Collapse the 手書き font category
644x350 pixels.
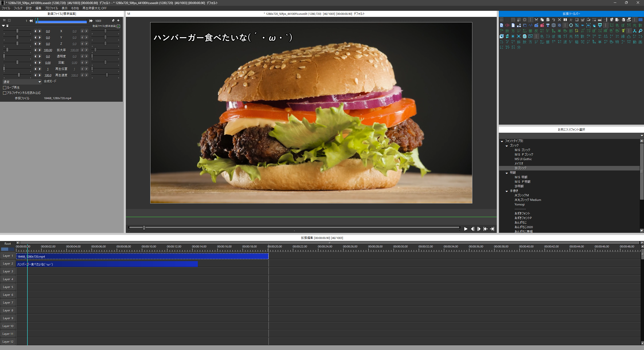click(507, 191)
